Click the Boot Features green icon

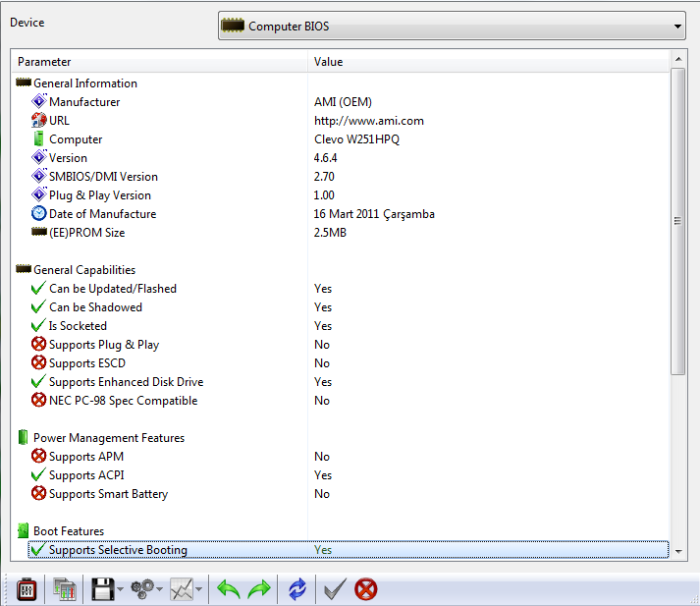23,530
